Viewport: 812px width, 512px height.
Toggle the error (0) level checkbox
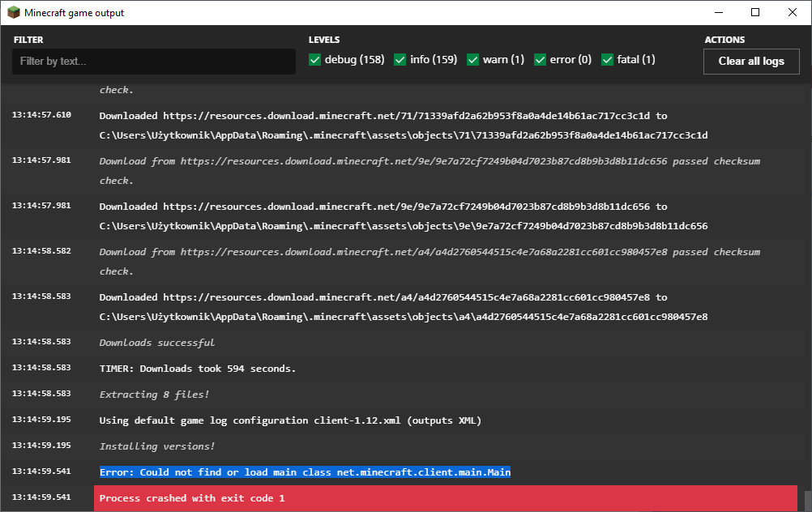[x=541, y=59]
